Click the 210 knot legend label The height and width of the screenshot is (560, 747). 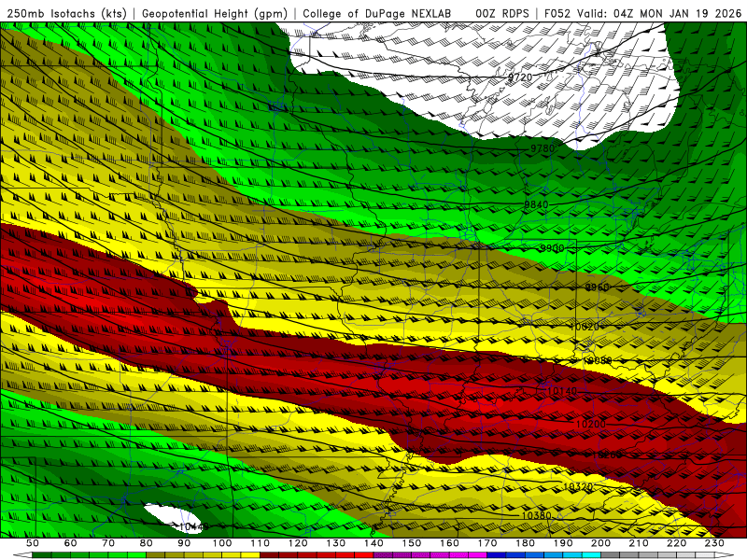[x=639, y=543]
